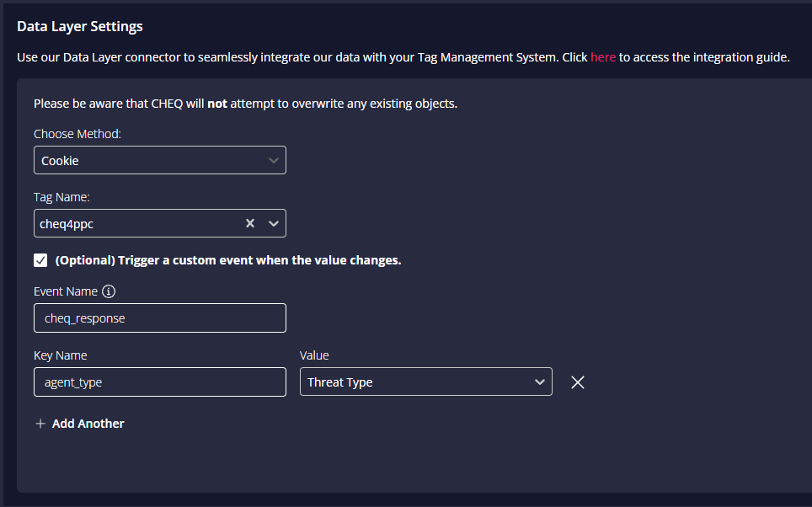This screenshot has width=812, height=507.
Task: Focus the Event Name field containing cheq_response
Action: 159,318
